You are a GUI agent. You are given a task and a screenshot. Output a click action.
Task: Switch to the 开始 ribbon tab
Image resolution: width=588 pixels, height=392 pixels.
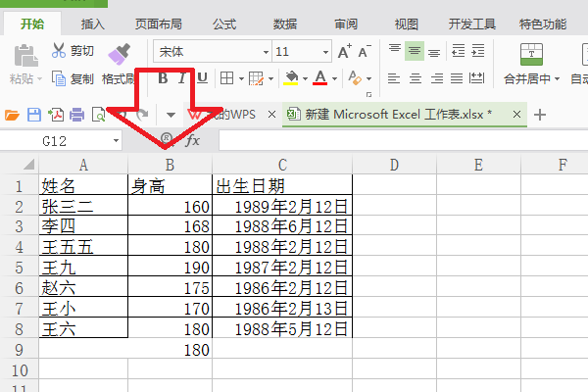pyautogui.click(x=32, y=24)
